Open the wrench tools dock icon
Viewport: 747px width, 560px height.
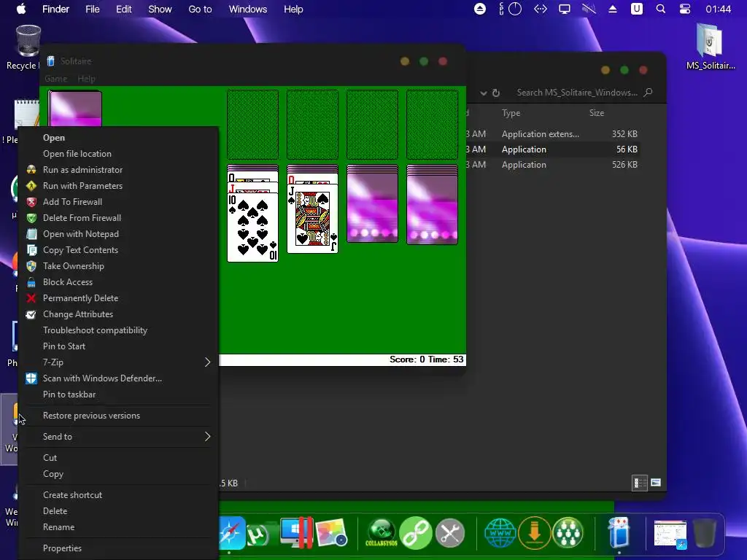tap(450, 533)
